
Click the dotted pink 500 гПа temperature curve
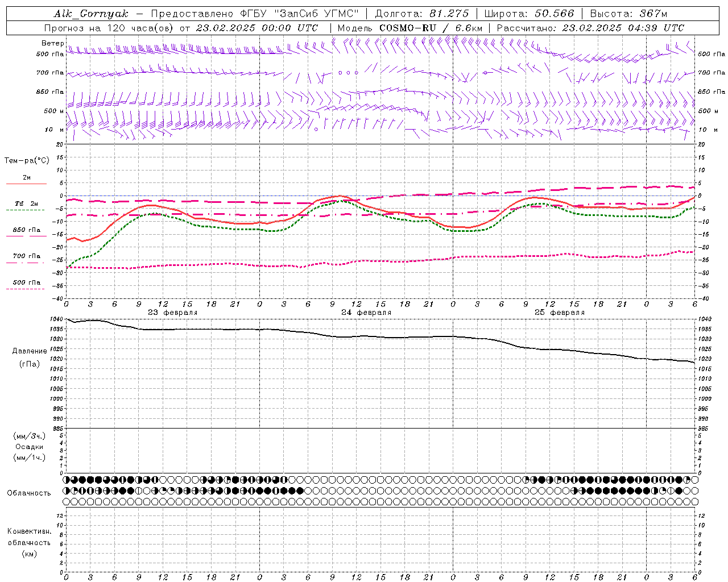[380, 261]
